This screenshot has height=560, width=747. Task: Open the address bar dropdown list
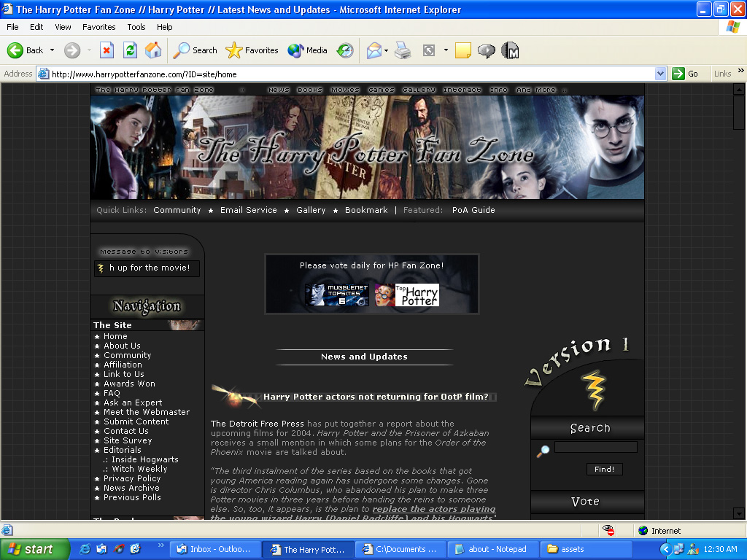coord(661,74)
